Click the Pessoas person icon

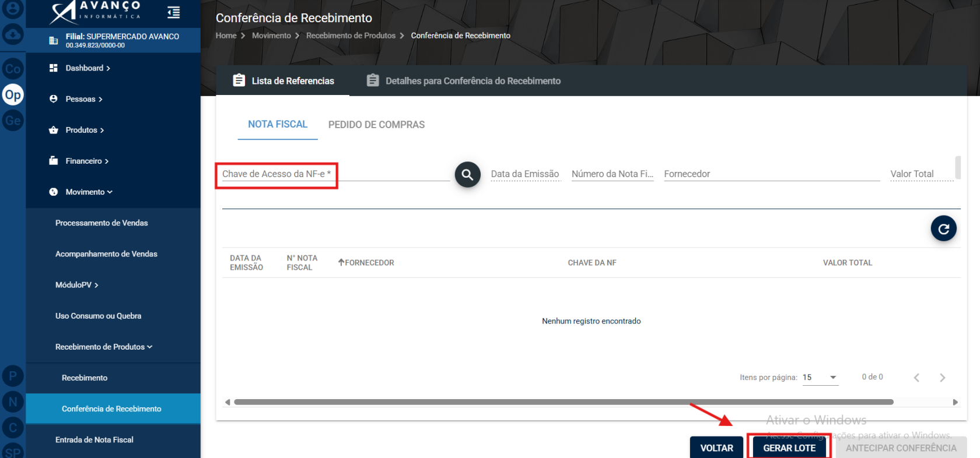[54, 99]
